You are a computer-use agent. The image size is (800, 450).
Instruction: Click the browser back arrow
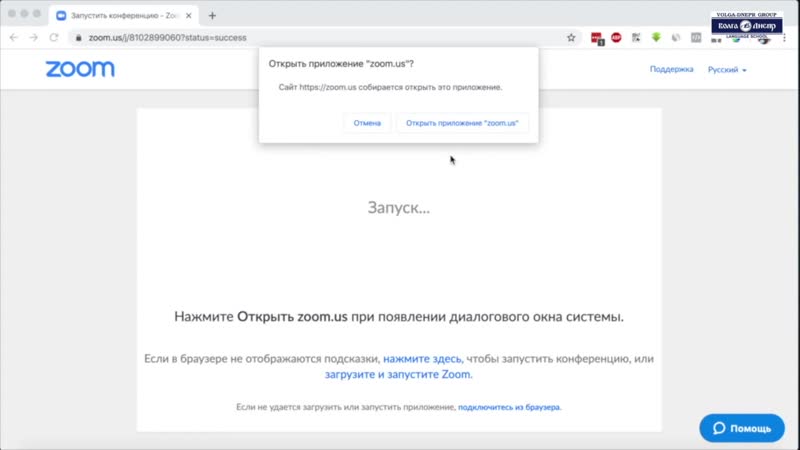[14, 38]
